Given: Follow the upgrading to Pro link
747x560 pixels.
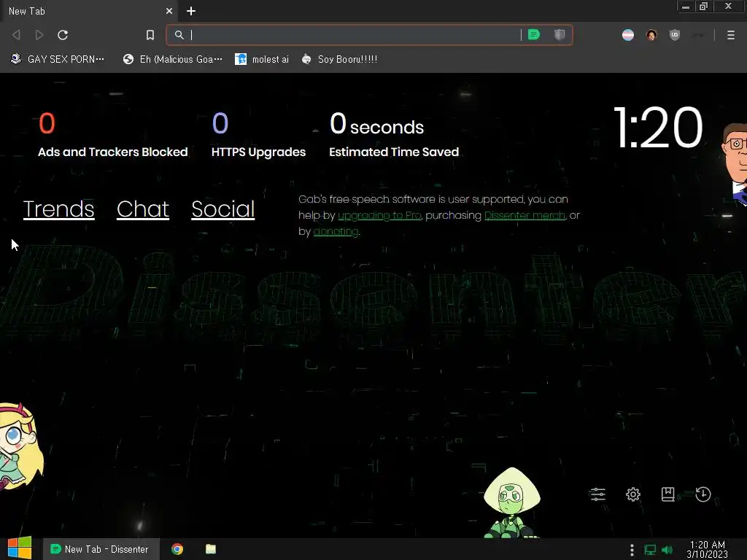Looking at the screenshot, I should (379, 215).
